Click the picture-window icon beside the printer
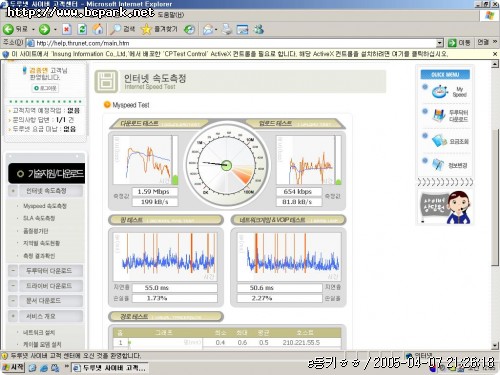This screenshot has height=375, width=500. pos(242,29)
